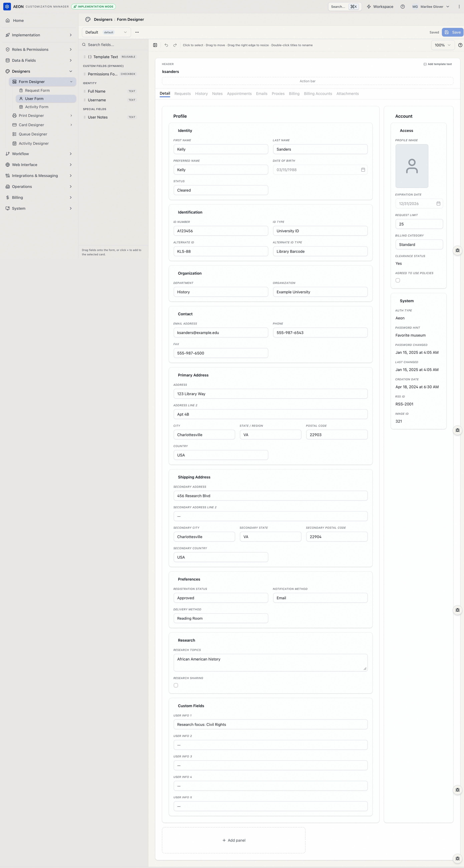
Task: Expand the Implementation section
Action: tap(39, 35)
